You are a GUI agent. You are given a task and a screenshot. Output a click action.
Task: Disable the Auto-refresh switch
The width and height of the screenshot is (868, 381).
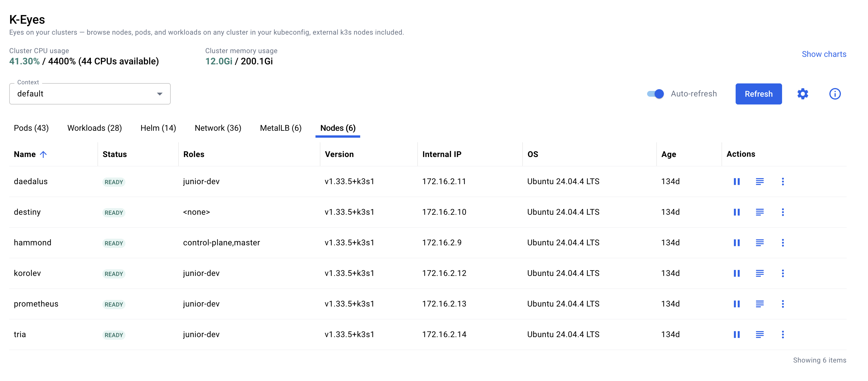655,94
